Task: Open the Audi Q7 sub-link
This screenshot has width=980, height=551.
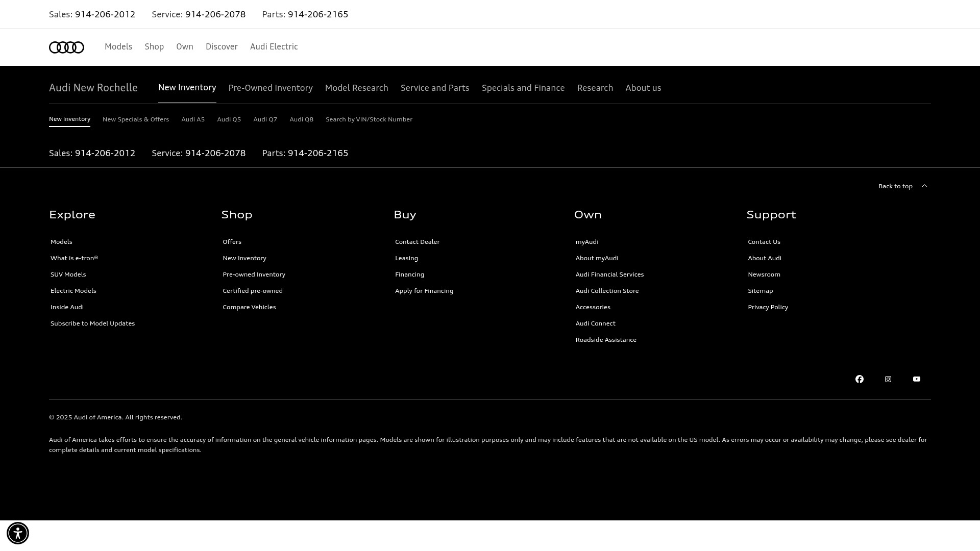Action: pos(265,119)
